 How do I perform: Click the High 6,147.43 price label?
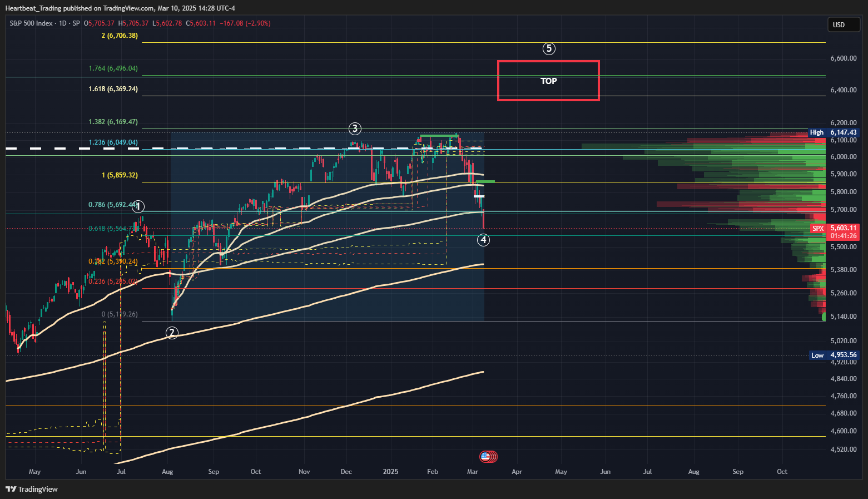834,132
